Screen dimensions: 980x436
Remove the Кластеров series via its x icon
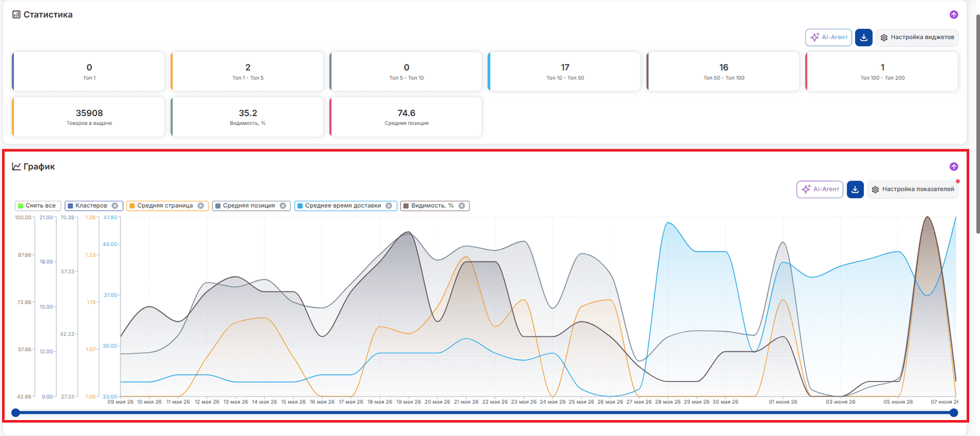[115, 206]
